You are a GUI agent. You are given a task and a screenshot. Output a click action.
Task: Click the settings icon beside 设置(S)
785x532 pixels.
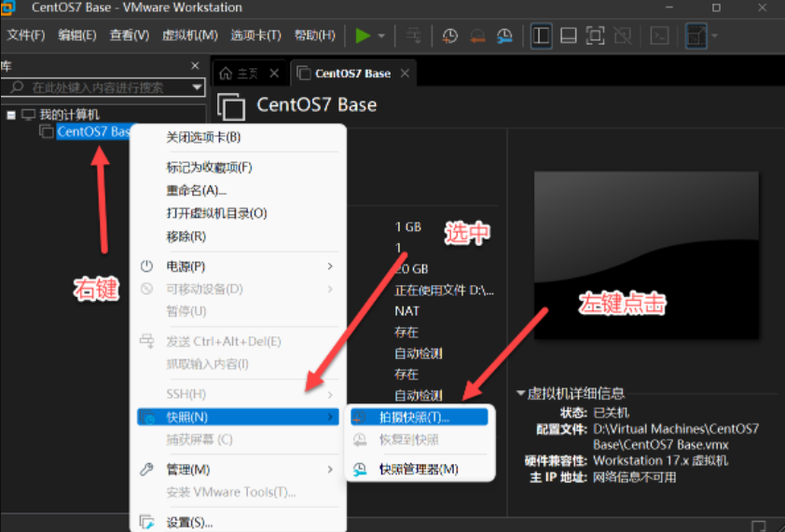[x=146, y=522]
